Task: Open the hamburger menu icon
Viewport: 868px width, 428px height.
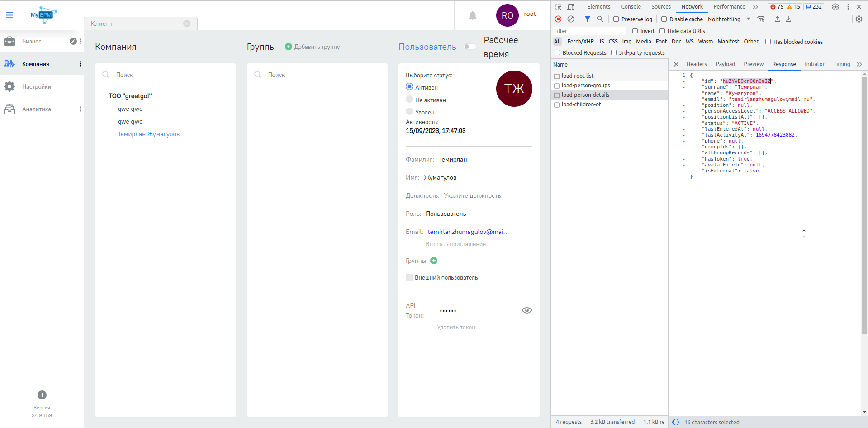Action: click(x=9, y=15)
